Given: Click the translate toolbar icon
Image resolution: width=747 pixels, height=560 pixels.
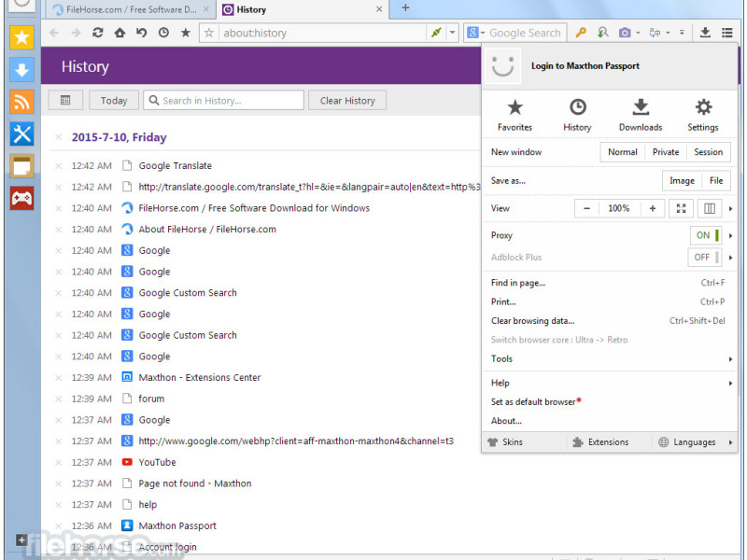Looking at the screenshot, I should (655, 33).
